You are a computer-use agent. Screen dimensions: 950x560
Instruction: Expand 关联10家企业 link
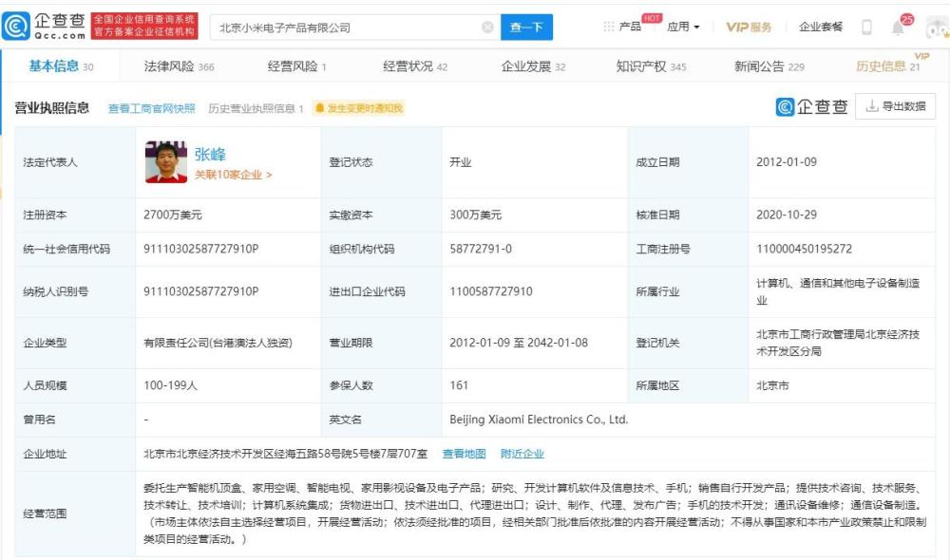coord(233,175)
